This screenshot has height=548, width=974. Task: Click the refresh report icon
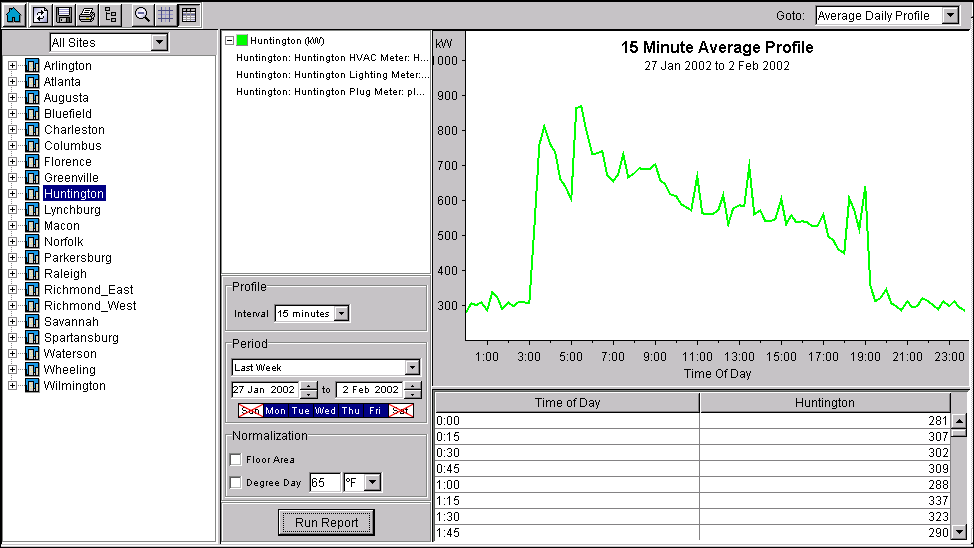pyautogui.click(x=41, y=15)
